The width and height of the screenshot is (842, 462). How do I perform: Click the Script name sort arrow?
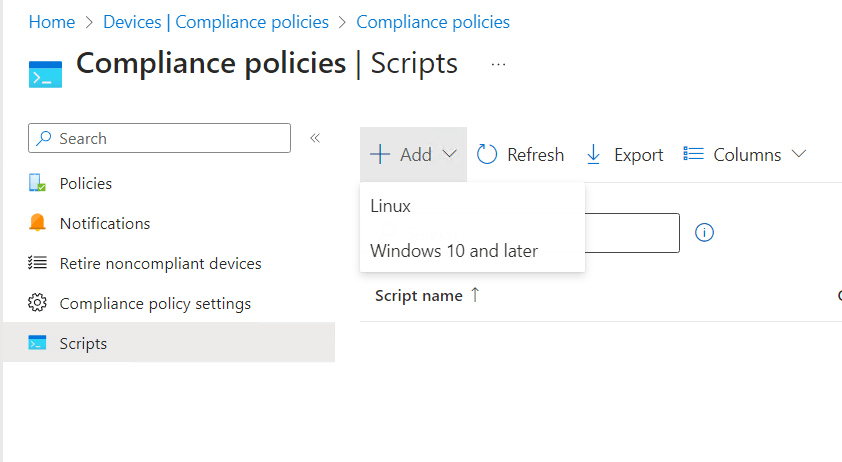475,295
